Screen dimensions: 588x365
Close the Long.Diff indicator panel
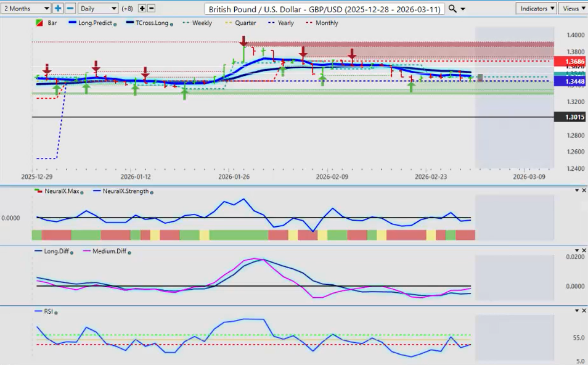584,251
